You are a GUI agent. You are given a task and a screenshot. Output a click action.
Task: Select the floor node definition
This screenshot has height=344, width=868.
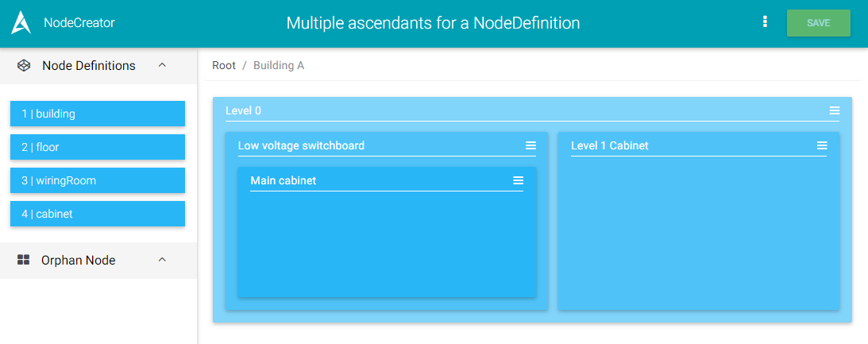[97, 147]
